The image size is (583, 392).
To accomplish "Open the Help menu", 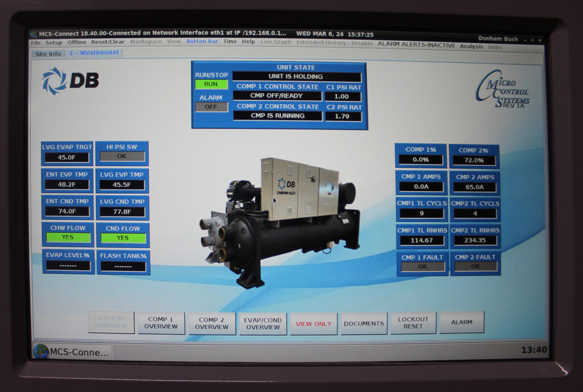I will [248, 41].
